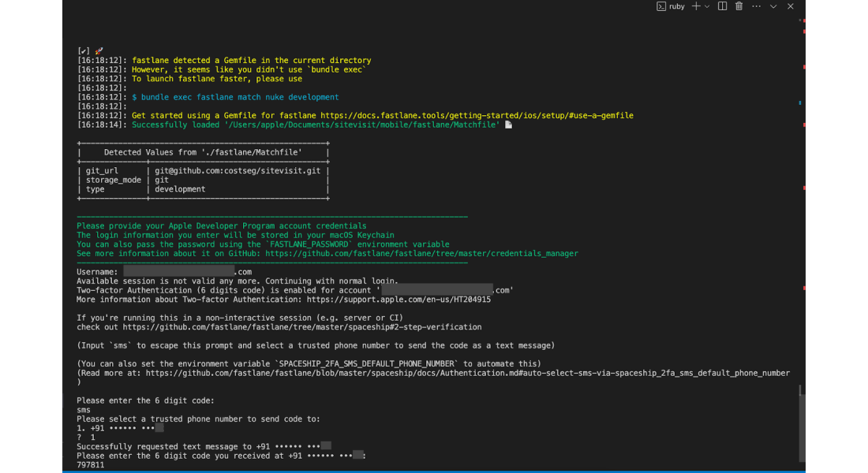Click the git@github.com costseg sitevisit.git value
Screen dimensions: 868x473
[238, 171]
